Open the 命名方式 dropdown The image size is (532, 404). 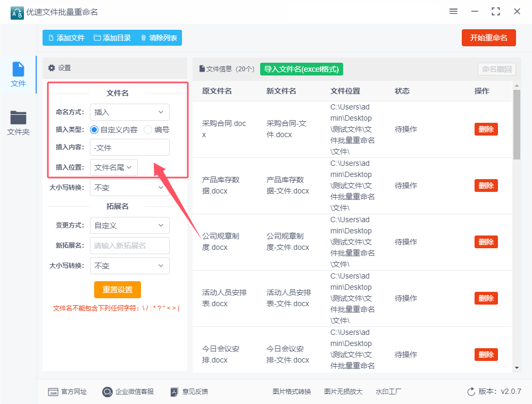(130, 112)
